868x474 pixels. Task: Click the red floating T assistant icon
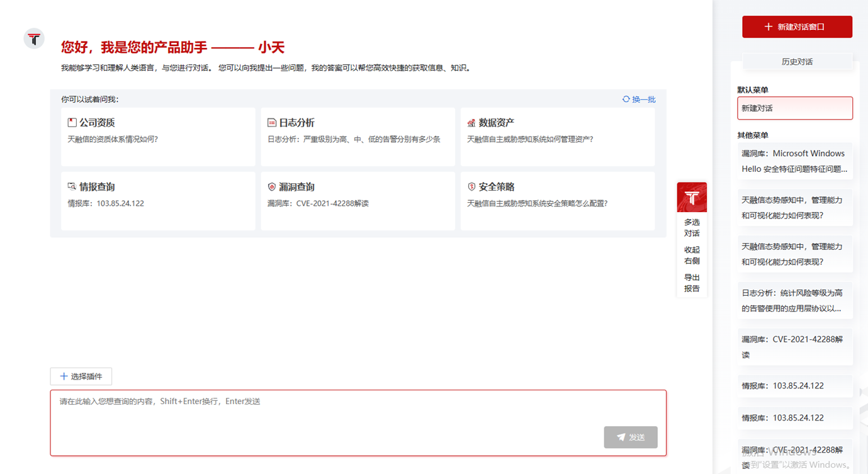692,198
